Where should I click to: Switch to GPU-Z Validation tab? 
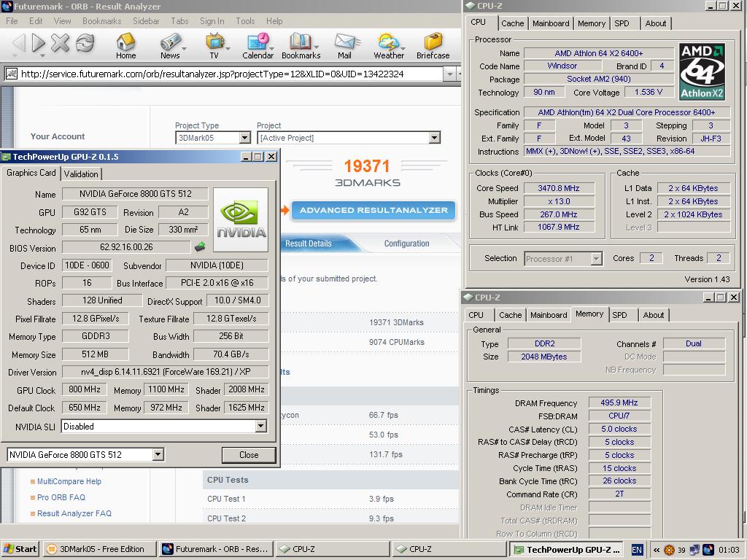[81, 174]
